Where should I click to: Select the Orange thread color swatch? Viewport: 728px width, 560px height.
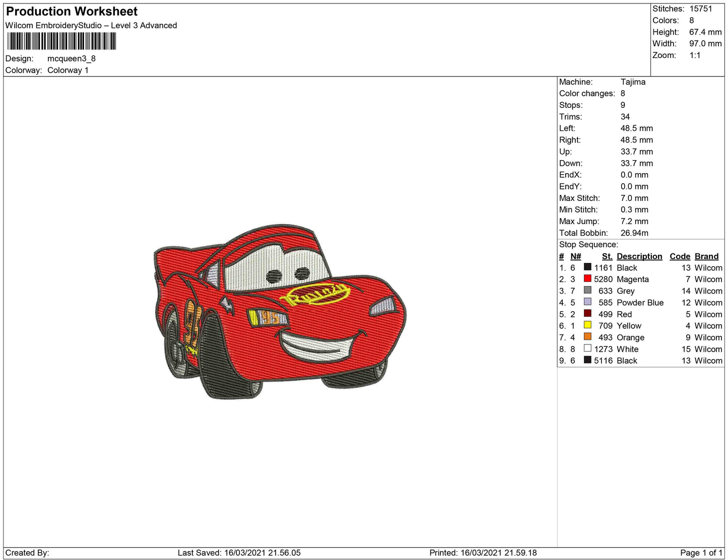tap(587, 336)
